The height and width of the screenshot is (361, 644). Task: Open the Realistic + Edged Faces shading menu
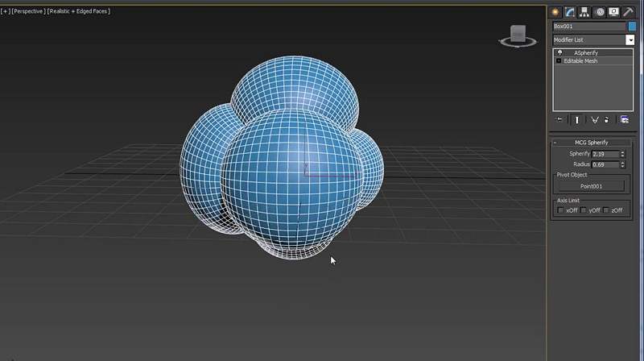(78, 11)
